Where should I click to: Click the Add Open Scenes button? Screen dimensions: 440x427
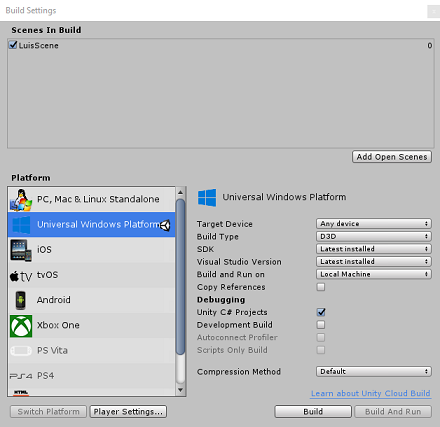(x=392, y=157)
